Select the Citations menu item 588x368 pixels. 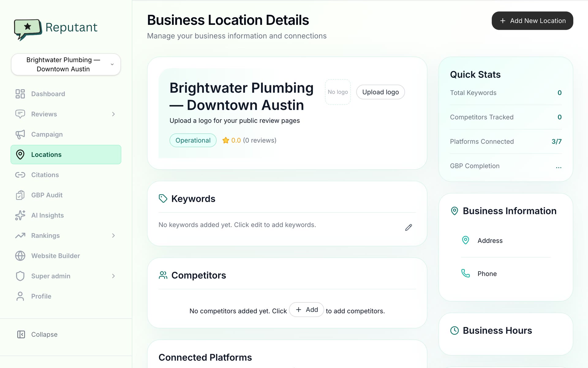pyautogui.click(x=66, y=175)
